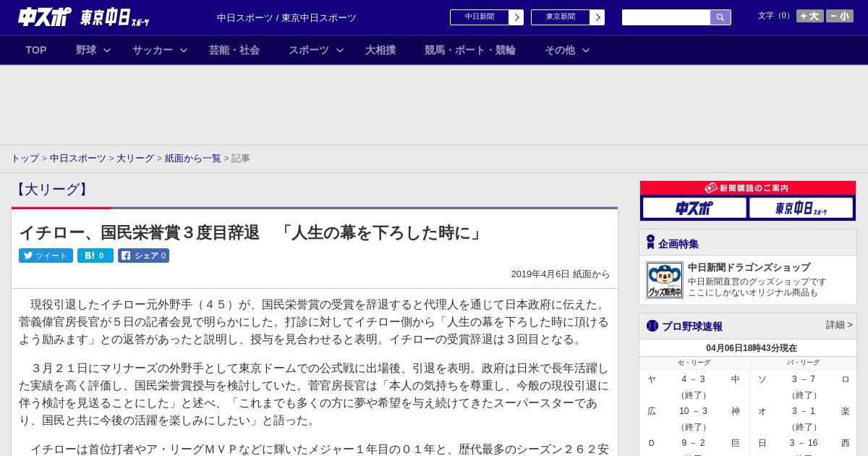Image resolution: width=868 pixels, height=456 pixels.
Task: Select the オ 3-1 楽 score
Action: (x=804, y=411)
